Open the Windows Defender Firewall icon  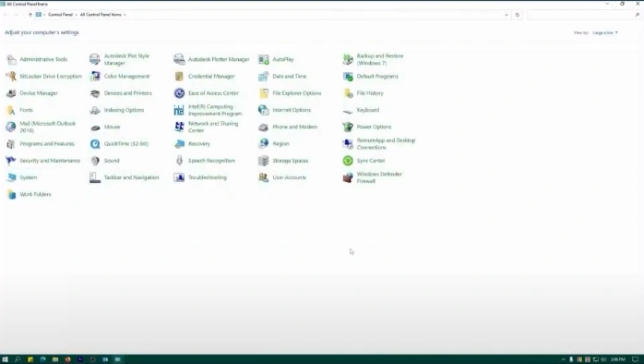(x=348, y=177)
